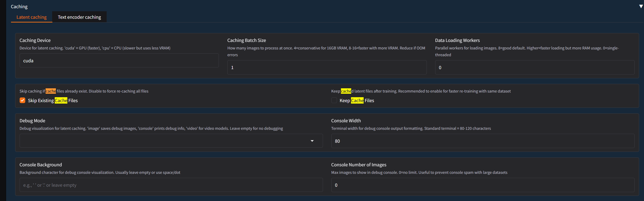Click inside the Debug Mode combo box

click(x=163, y=141)
